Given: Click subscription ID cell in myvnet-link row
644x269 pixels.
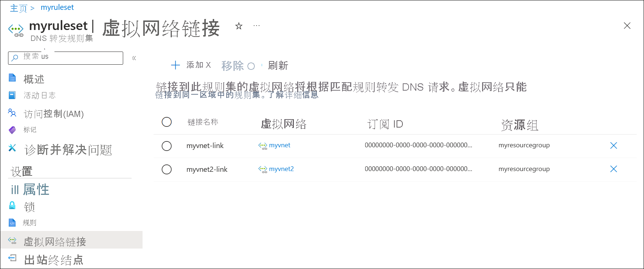Looking at the screenshot, I should click(418, 145).
